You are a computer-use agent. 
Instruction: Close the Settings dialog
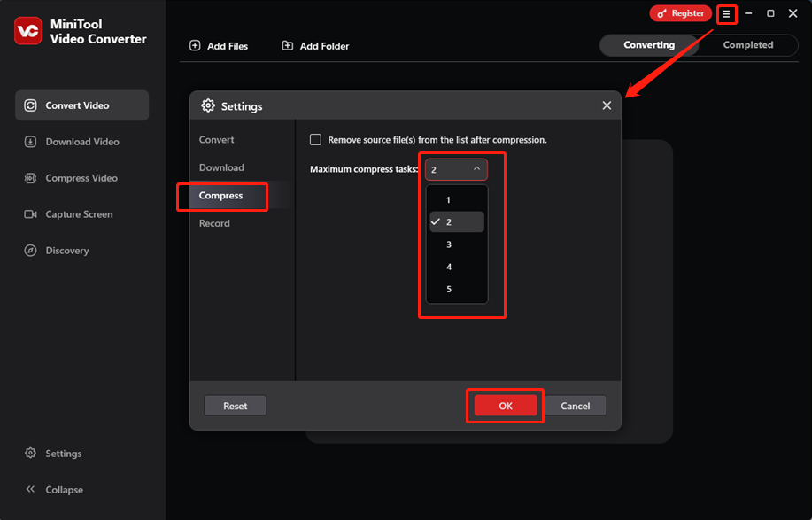pyautogui.click(x=607, y=105)
